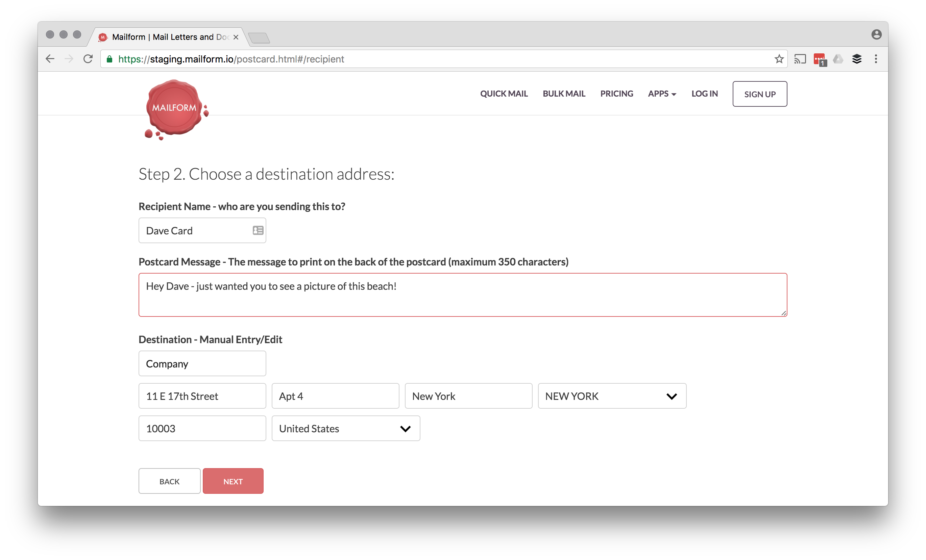Click the Buffer layers extension icon
Image resolution: width=926 pixels, height=560 pixels.
[857, 58]
